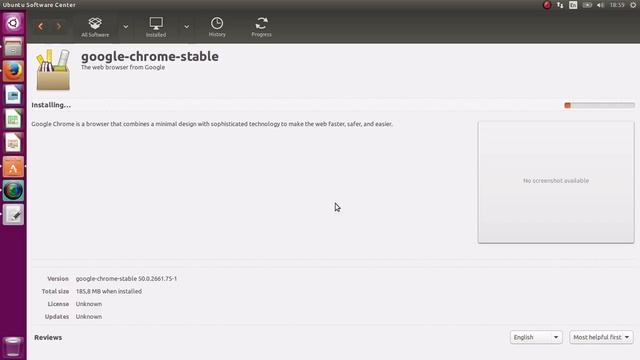Click the google-chrome-stable title heading
Viewport: 640px width, 360px height.
click(x=150, y=56)
